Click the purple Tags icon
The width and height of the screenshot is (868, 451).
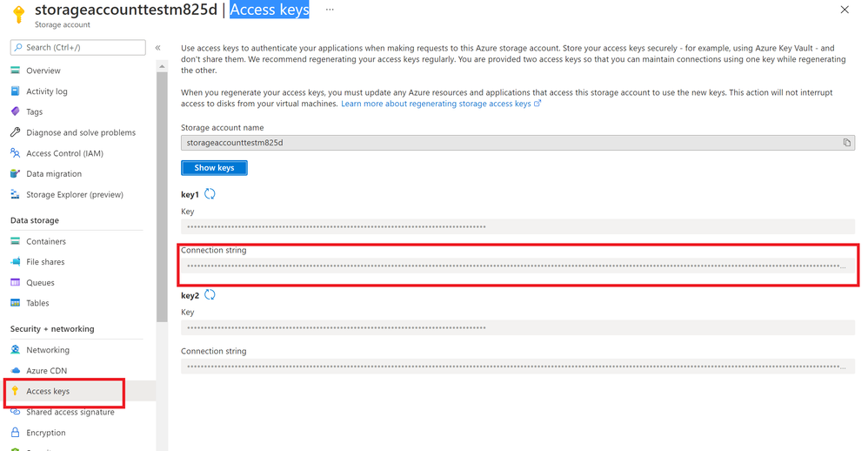coord(16,111)
